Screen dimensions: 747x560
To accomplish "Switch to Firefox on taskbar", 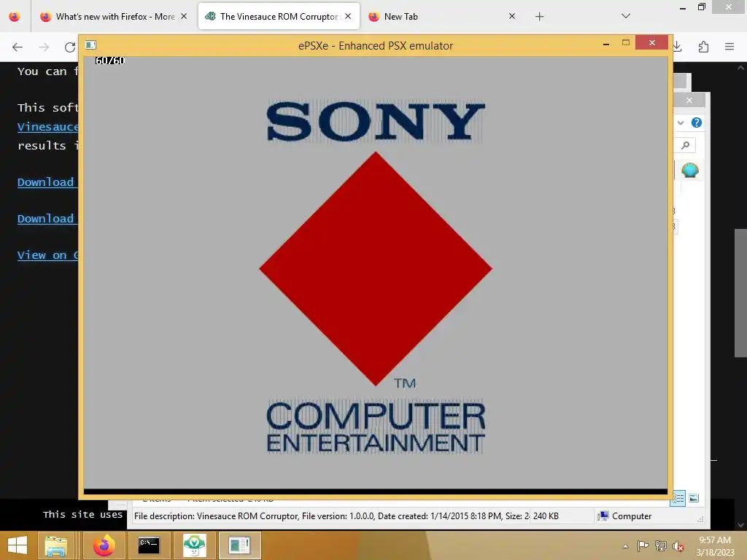I will click(x=104, y=545).
